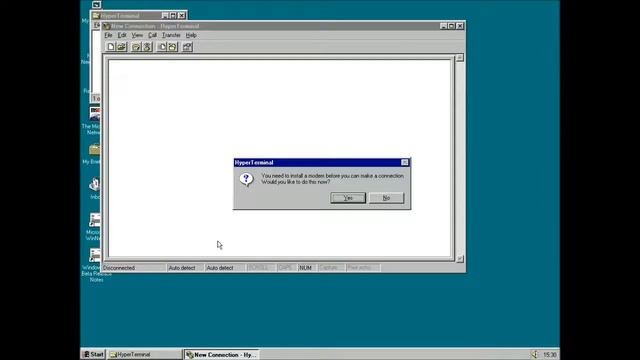
Task: Minimize the background HyperTerminal folder window
Action: point(165,16)
